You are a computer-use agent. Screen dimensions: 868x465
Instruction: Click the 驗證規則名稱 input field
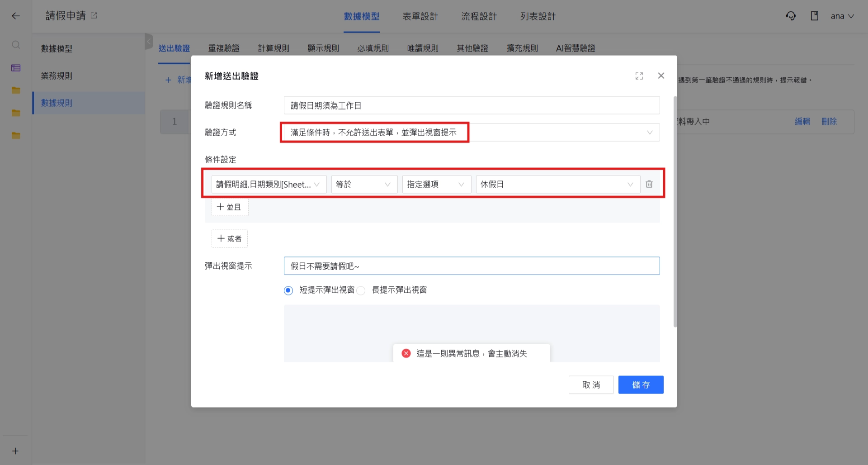pos(472,105)
